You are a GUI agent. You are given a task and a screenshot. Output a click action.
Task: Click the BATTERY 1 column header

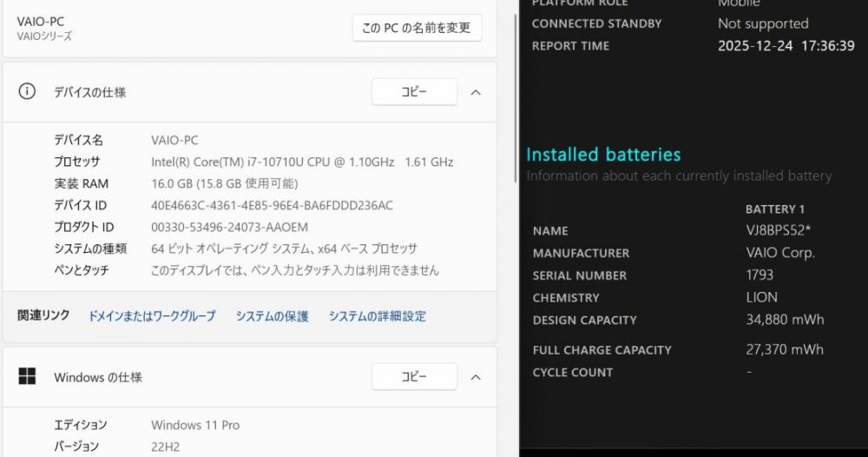point(775,209)
